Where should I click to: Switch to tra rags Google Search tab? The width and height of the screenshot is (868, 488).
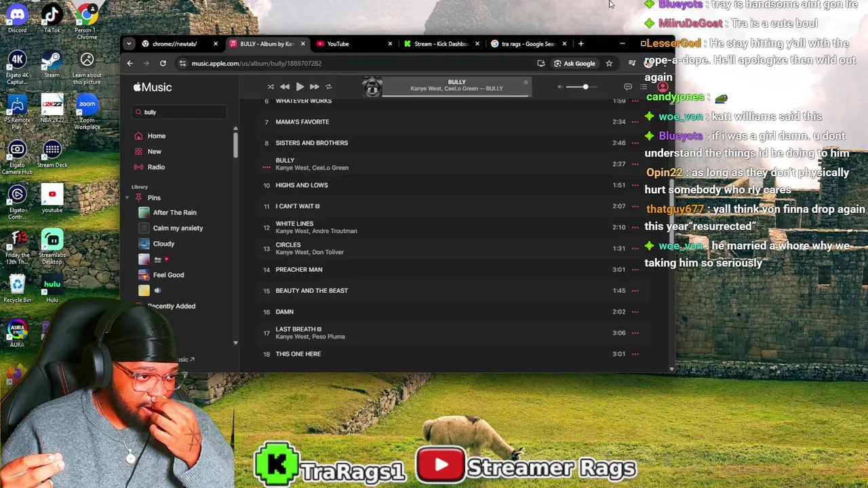(528, 44)
